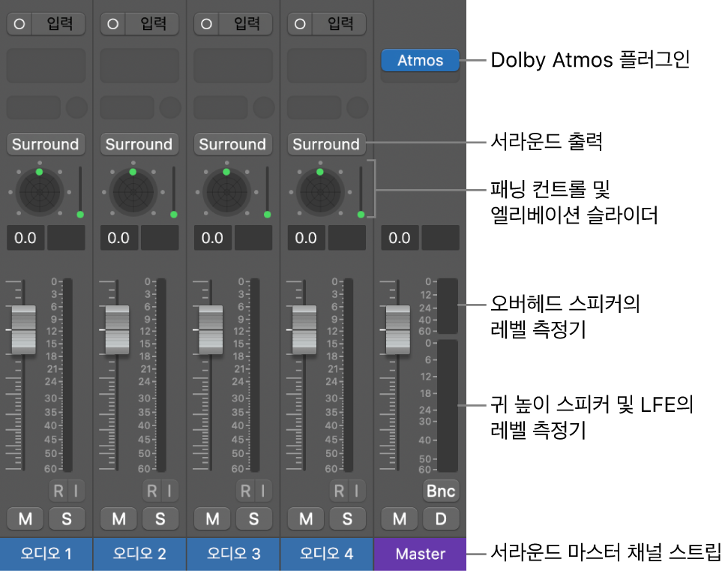Enable record (R) on 오디오 3
The height and width of the screenshot is (571, 728).
point(245,491)
